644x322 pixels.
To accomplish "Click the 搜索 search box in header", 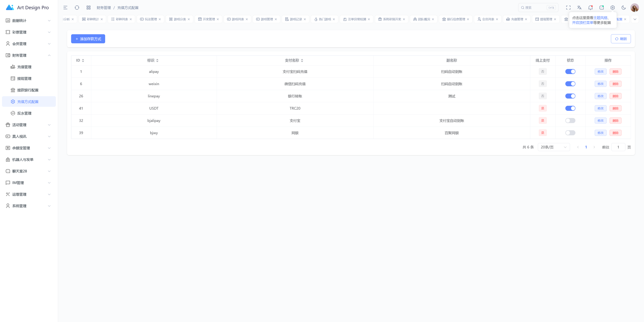I will (538, 8).
